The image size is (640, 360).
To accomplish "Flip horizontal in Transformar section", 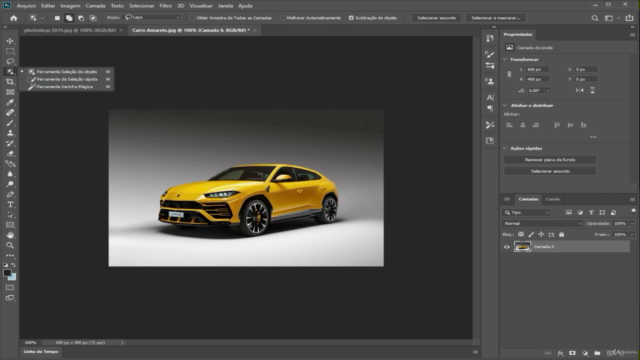I will pos(580,90).
